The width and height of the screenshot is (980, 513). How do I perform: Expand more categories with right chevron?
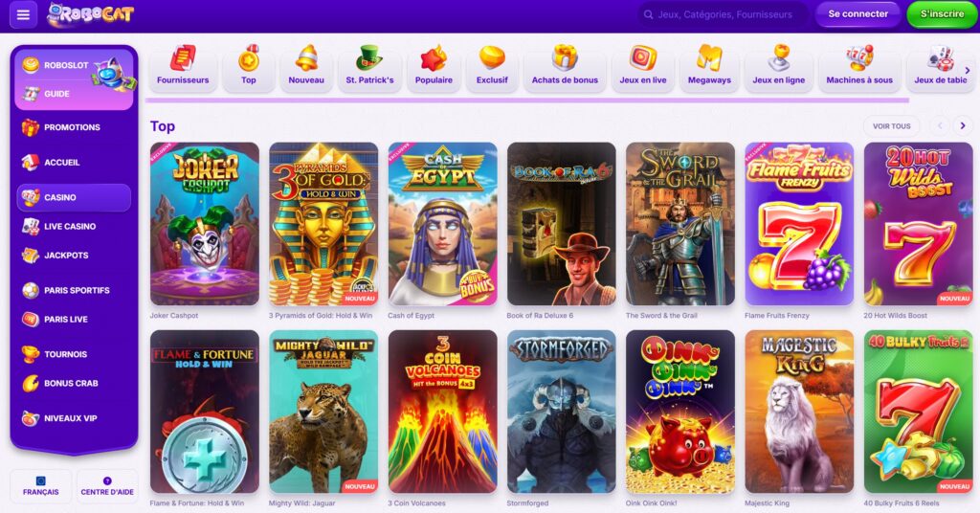[x=968, y=71]
